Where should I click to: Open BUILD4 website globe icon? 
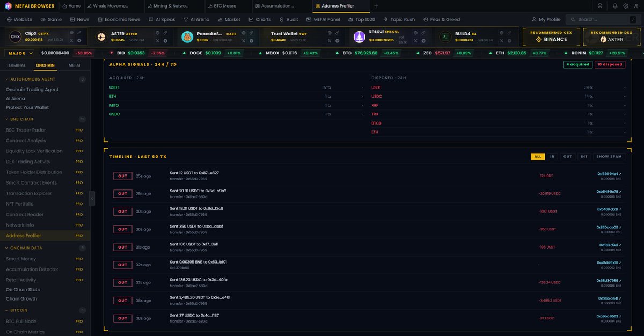tap(501, 33)
